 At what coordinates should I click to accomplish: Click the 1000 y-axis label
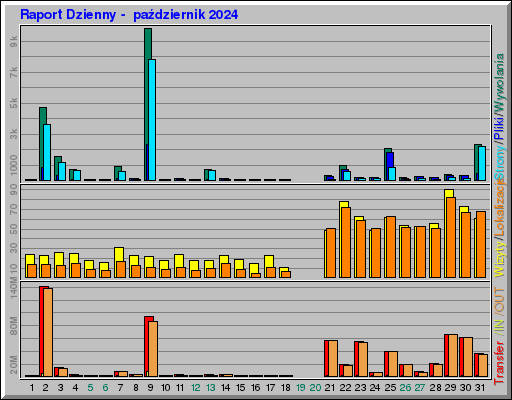[x=13, y=165]
